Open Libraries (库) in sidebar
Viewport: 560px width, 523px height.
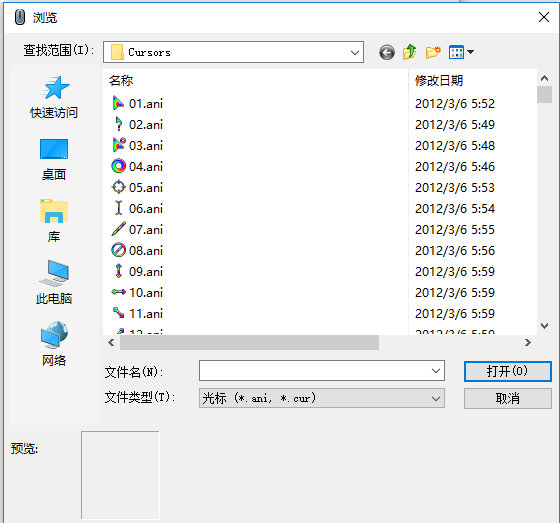click(54, 221)
